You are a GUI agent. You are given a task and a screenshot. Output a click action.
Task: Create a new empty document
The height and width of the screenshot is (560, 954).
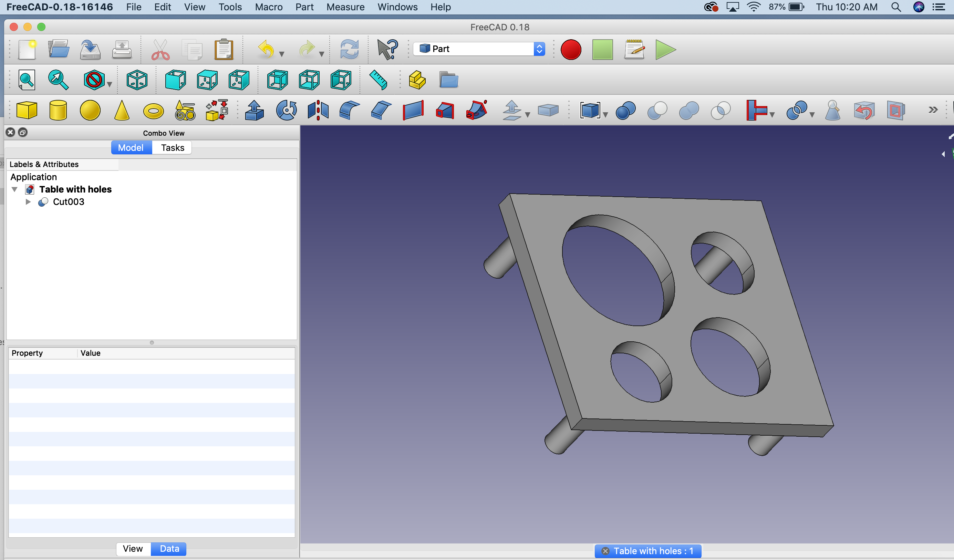tap(27, 49)
